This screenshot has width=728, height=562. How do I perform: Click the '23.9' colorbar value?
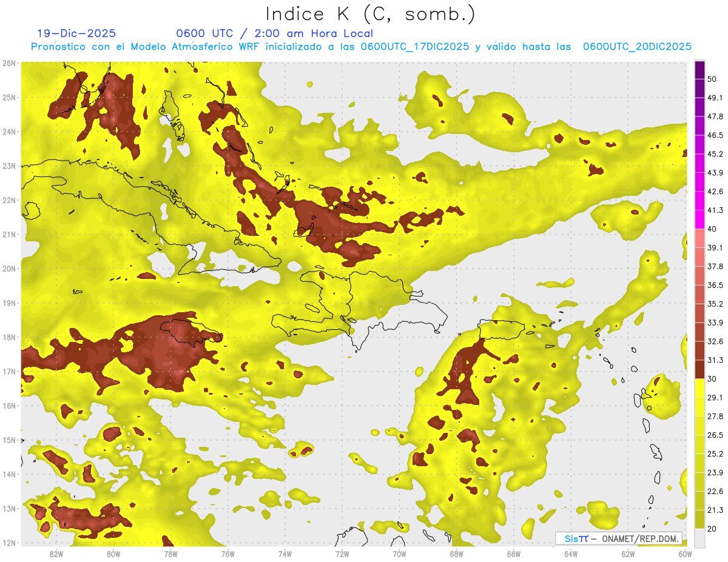pos(715,472)
